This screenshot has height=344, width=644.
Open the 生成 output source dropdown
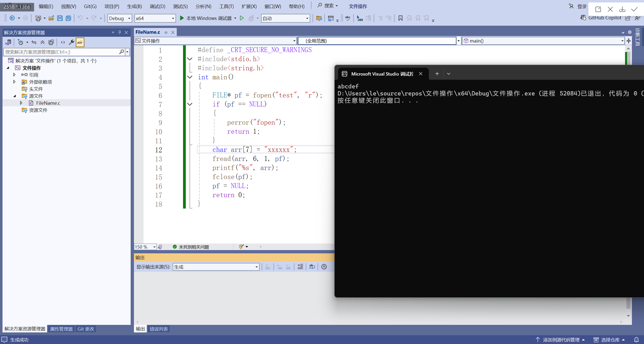click(x=216, y=267)
